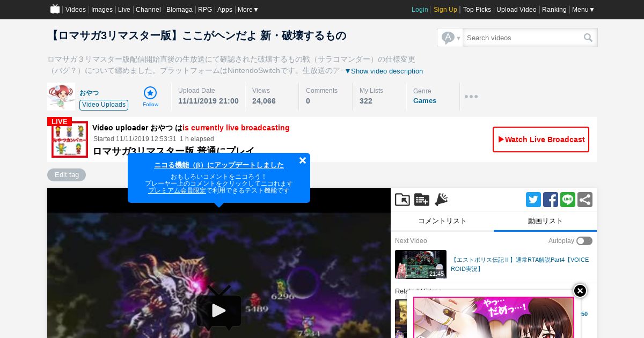Share the video via LINE
This screenshot has height=338, width=644.
(568, 200)
